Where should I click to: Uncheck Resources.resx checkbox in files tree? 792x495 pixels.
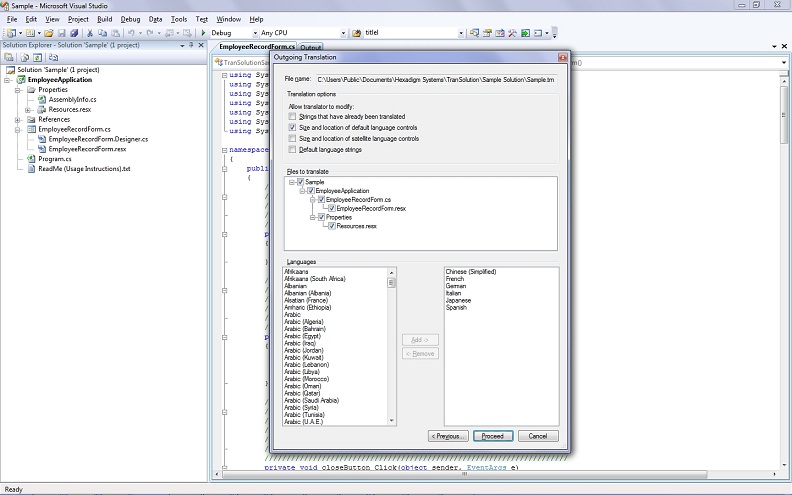pyautogui.click(x=332, y=226)
